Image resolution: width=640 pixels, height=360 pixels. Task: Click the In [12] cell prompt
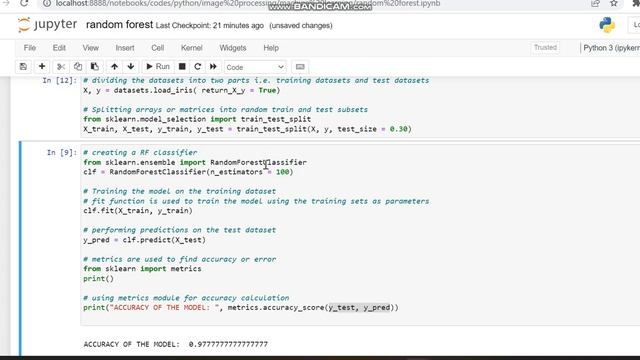tap(59, 80)
